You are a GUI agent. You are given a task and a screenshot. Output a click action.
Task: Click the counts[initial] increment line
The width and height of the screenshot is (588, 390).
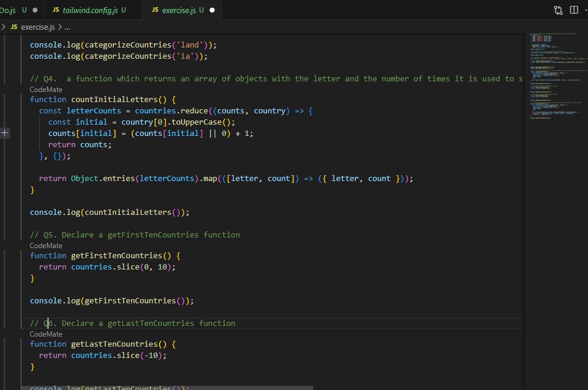(x=150, y=134)
